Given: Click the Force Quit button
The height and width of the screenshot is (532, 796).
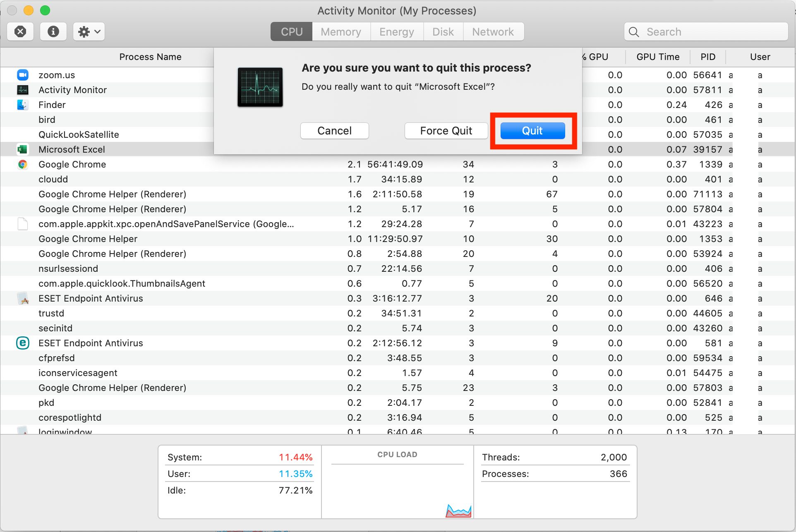Looking at the screenshot, I should pyautogui.click(x=446, y=131).
